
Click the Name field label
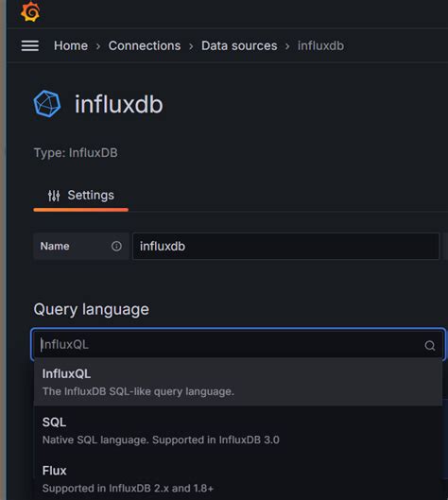55,246
